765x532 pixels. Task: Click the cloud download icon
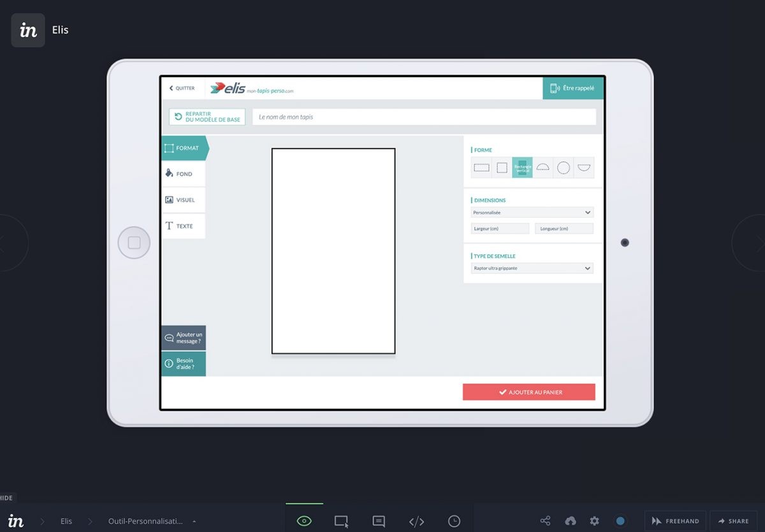[x=571, y=521]
